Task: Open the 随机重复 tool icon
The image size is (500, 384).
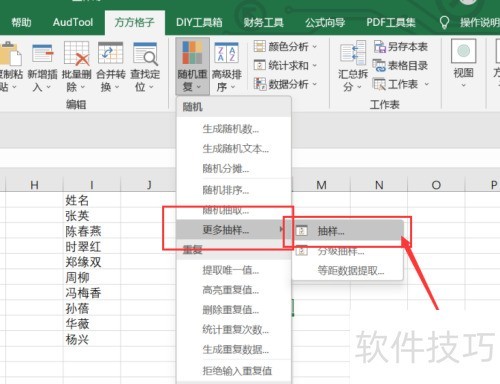Action: [x=192, y=53]
